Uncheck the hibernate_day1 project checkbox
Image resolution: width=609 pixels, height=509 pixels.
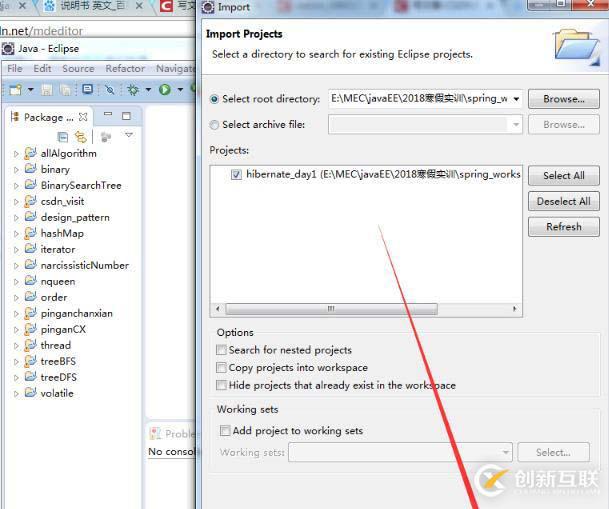click(x=236, y=175)
